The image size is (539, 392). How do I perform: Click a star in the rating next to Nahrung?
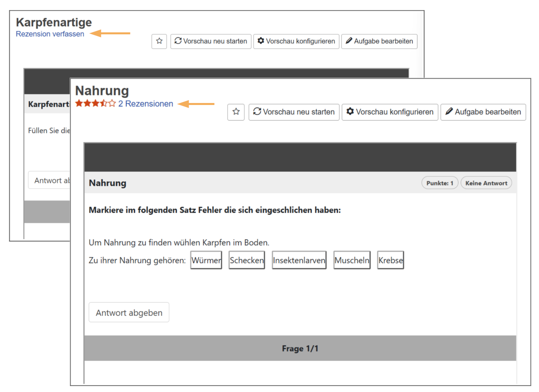coord(96,103)
